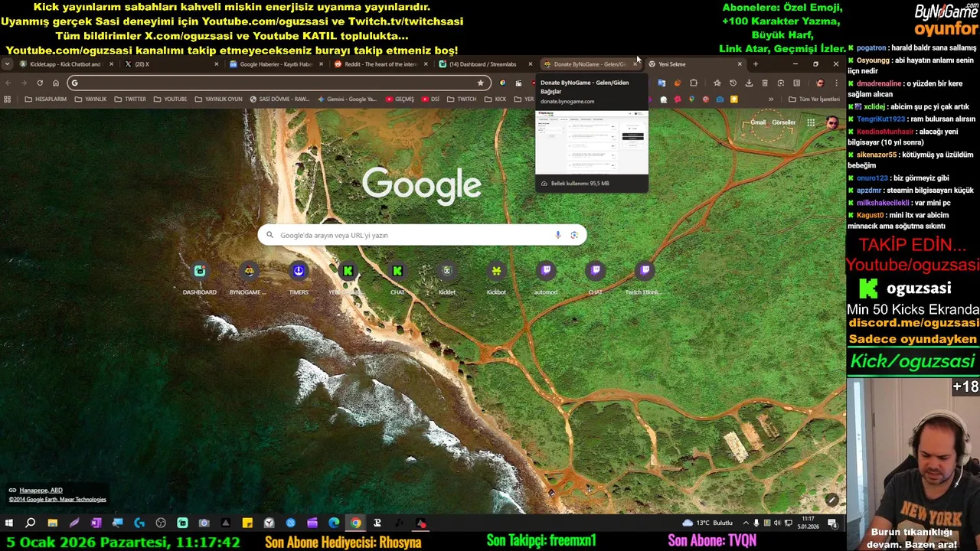980x551 pixels.
Task: Open SASİ DÖVME bookmark
Action: [279, 99]
